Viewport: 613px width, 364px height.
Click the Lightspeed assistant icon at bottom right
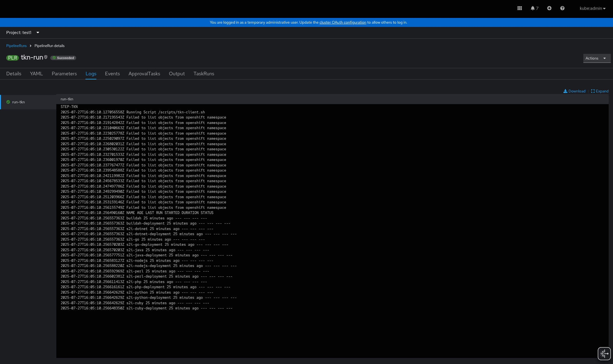(604, 353)
